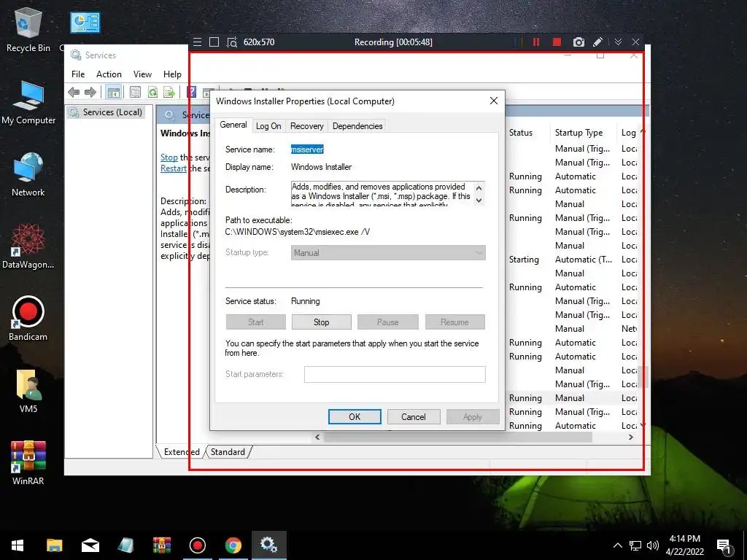
Task: Open the Windows Start menu
Action: tap(18, 545)
